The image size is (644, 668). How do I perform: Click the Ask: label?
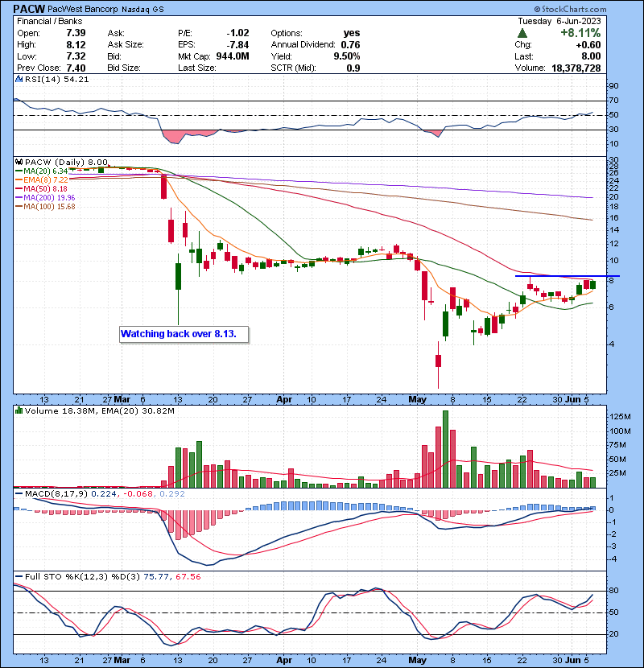click(x=116, y=33)
